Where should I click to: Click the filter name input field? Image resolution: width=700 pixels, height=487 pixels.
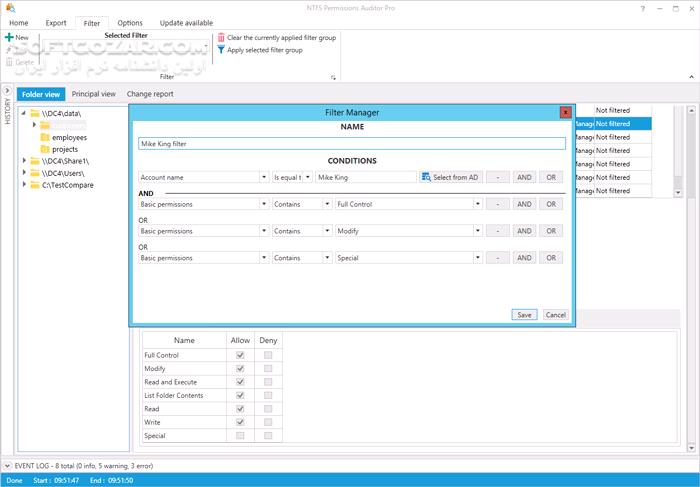352,143
